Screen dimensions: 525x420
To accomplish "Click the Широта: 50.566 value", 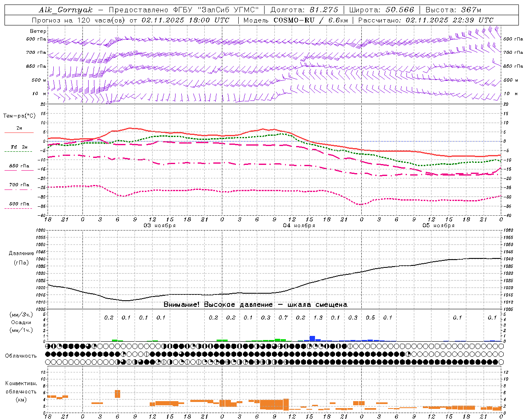I will tap(381, 10).
